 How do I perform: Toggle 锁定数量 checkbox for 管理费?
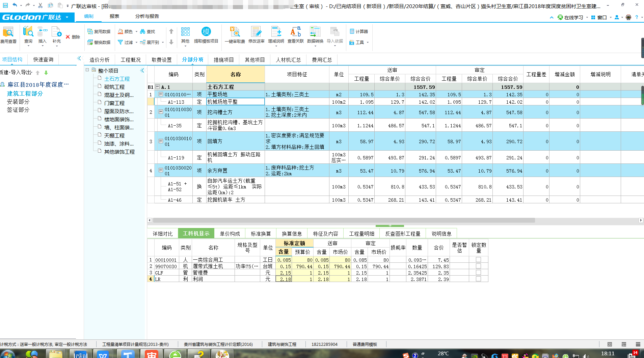[478, 273]
